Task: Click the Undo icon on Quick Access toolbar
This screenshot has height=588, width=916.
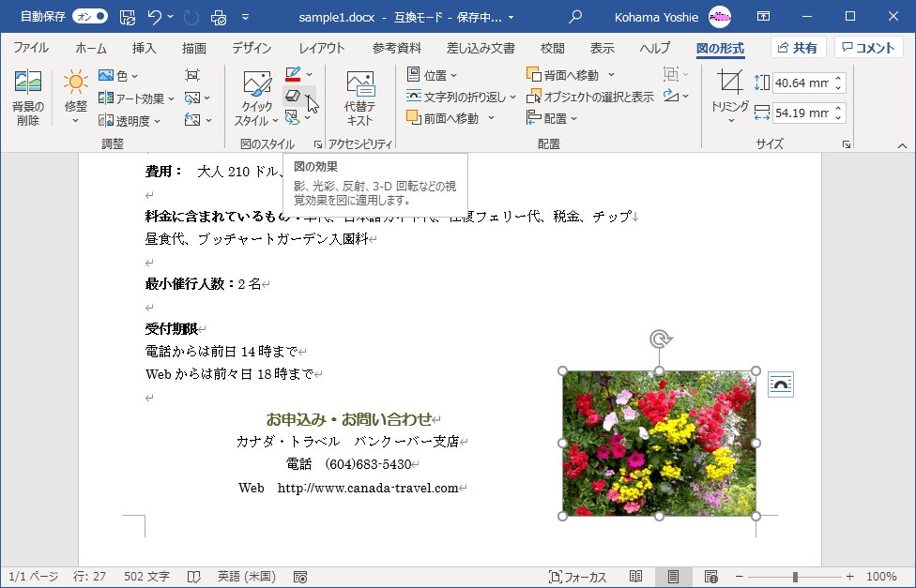Action: 154,16
